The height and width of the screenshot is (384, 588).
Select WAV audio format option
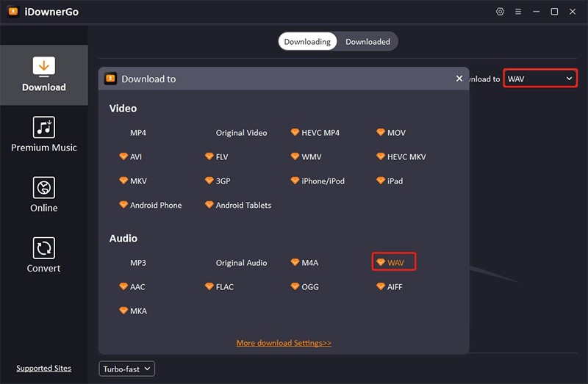coord(395,262)
